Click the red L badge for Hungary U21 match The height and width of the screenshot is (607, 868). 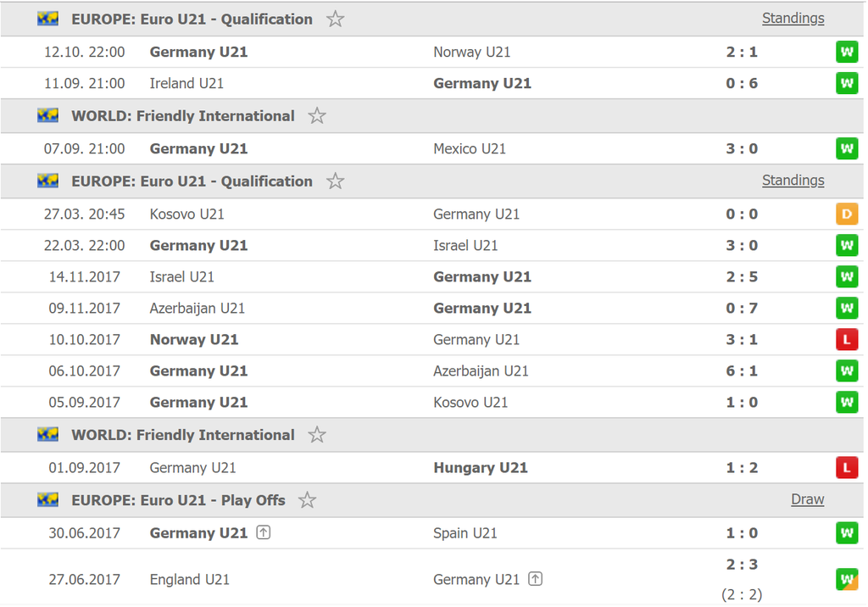(847, 468)
